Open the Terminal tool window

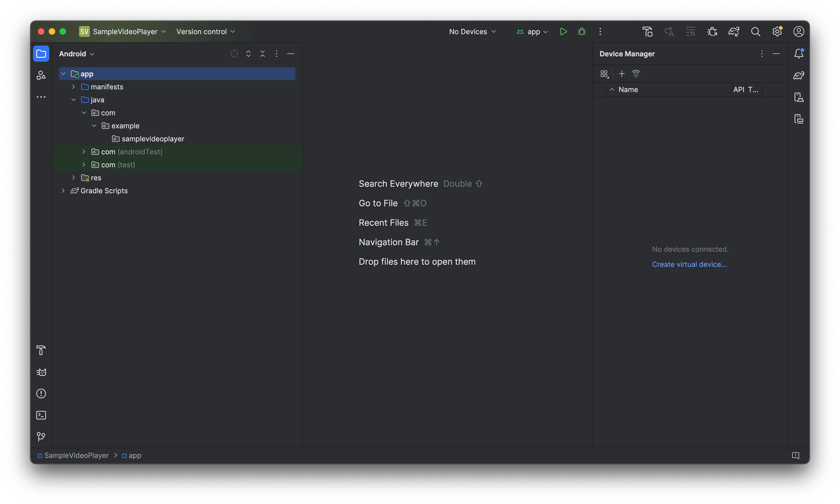[41, 415]
